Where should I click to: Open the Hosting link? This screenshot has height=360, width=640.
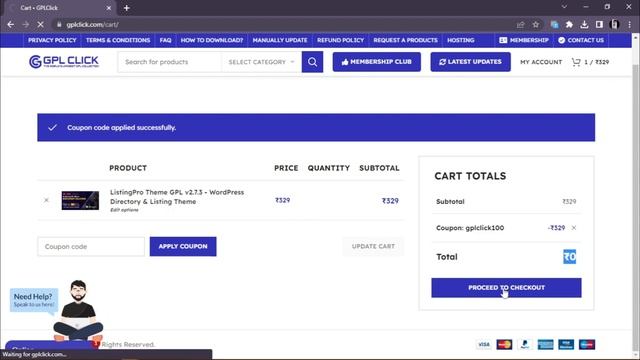pyautogui.click(x=460, y=40)
